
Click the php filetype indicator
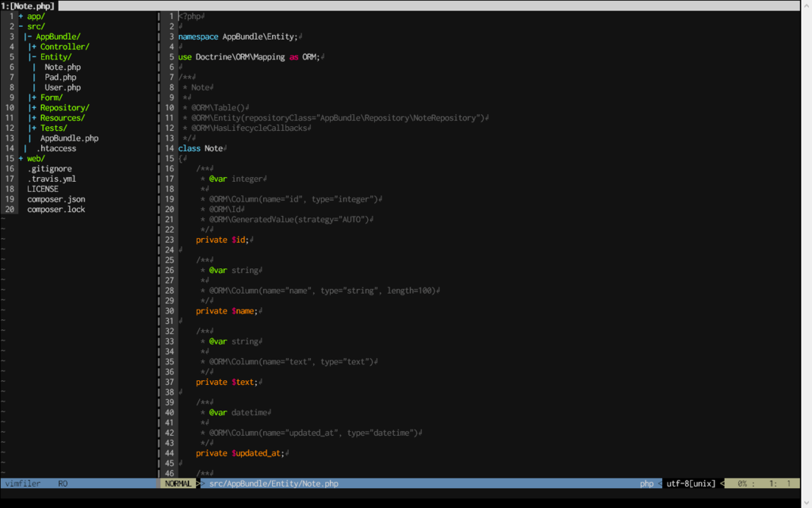[646, 483]
